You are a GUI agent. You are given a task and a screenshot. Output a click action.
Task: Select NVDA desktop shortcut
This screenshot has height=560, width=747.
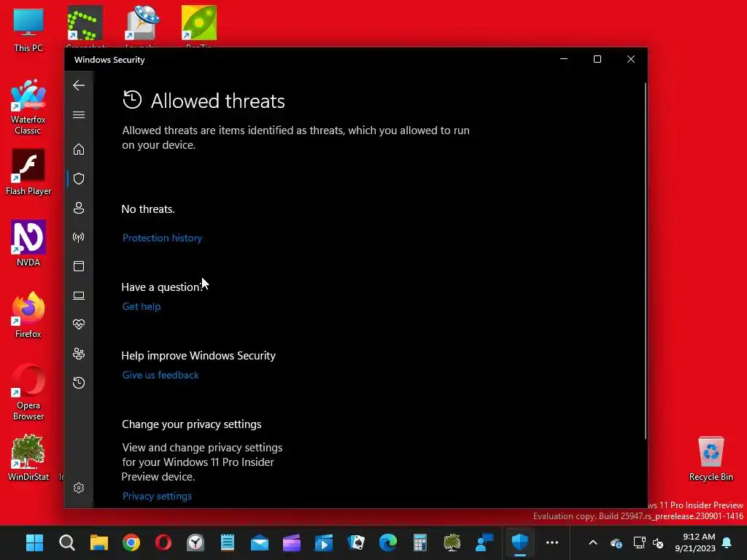[28, 244]
